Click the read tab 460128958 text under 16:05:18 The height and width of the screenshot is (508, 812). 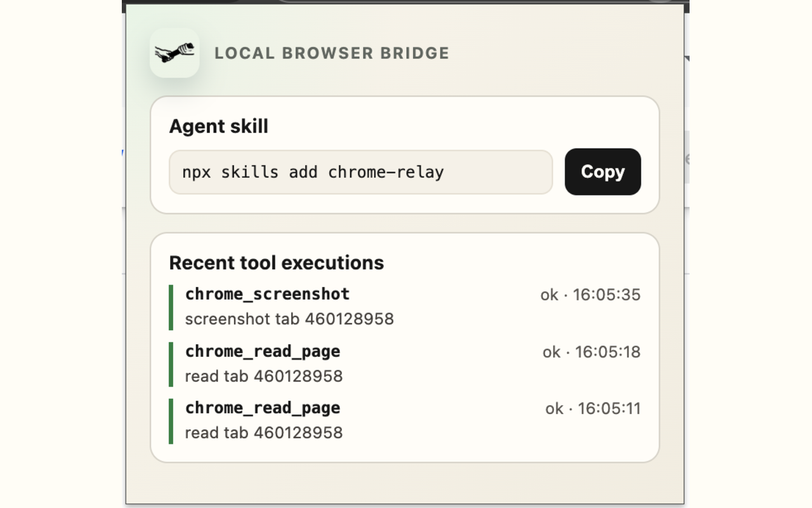pos(263,376)
